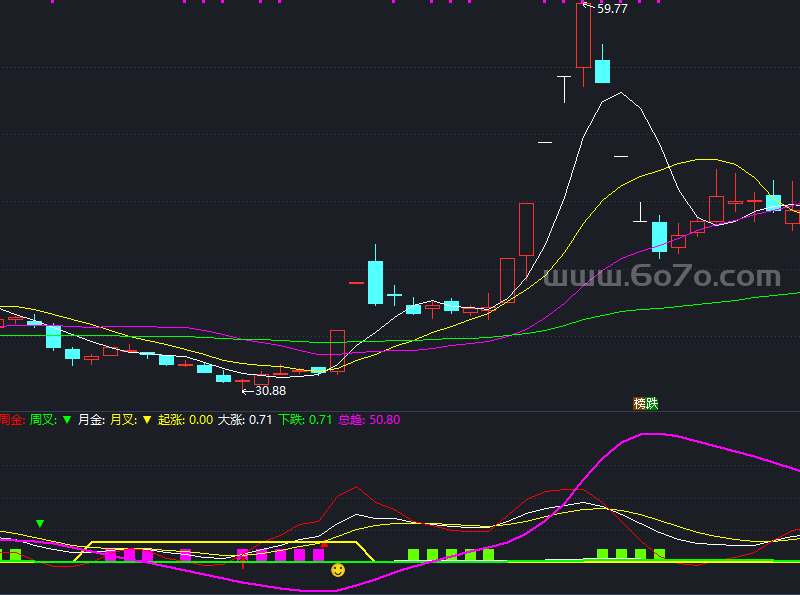This screenshot has width=800, height=595.
Task: Click the 大涨: 0.71 indicator value
Action: (245, 420)
